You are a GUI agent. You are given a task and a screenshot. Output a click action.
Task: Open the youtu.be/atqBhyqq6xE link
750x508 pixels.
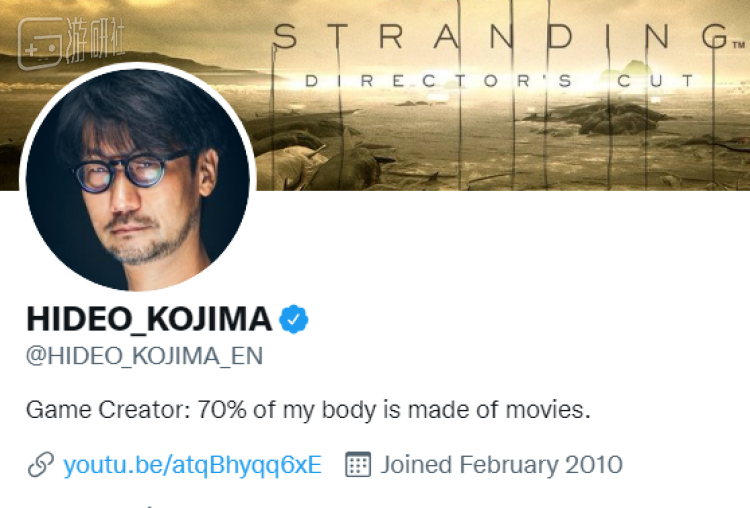192,465
